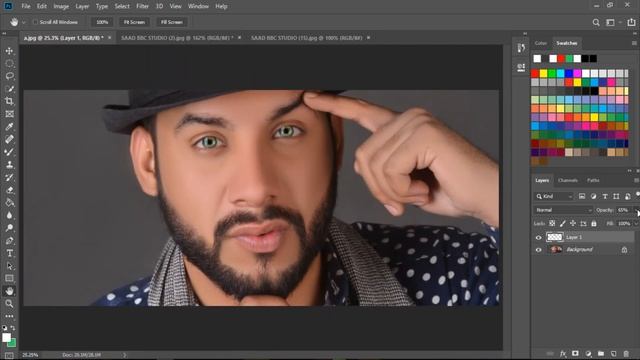Open the Layers panel flyout menu
This screenshot has height=360, width=640.
[x=636, y=180]
